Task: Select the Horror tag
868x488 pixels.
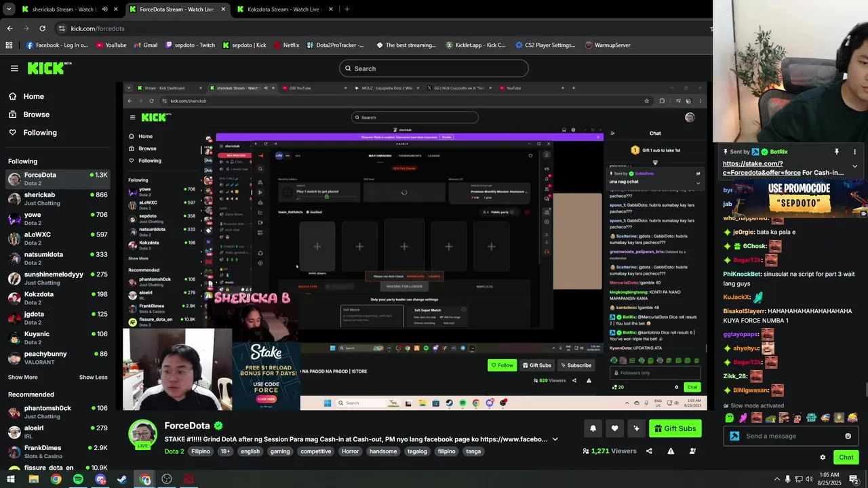Action: pos(350,451)
